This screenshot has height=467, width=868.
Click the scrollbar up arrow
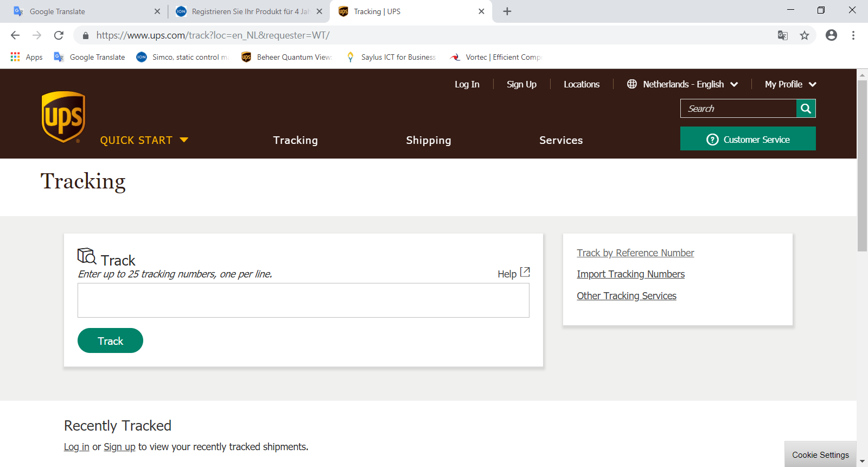(862, 74)
